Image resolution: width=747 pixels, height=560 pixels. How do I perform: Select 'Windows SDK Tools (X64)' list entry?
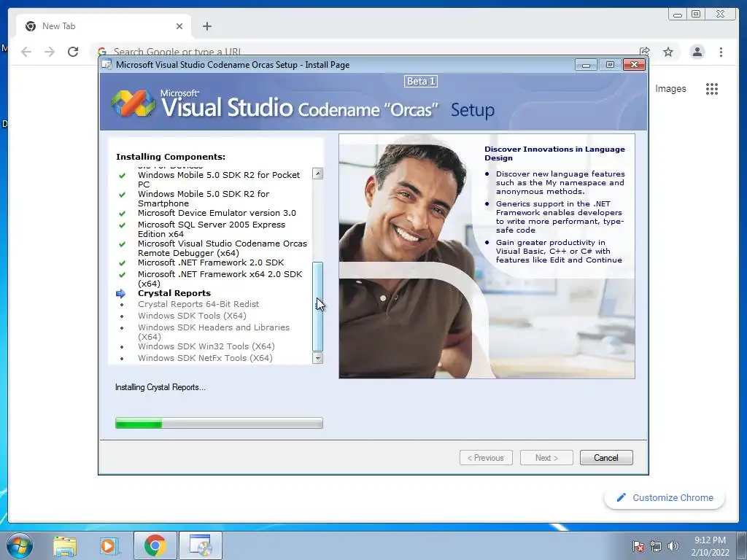[x=192, y=316]
